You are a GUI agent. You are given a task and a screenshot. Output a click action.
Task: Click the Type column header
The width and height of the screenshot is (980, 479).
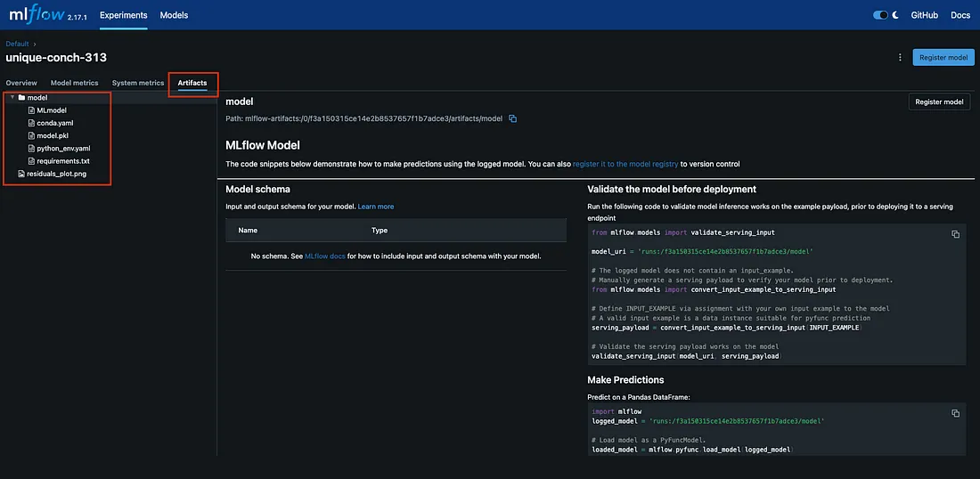(x=380, y=231)
